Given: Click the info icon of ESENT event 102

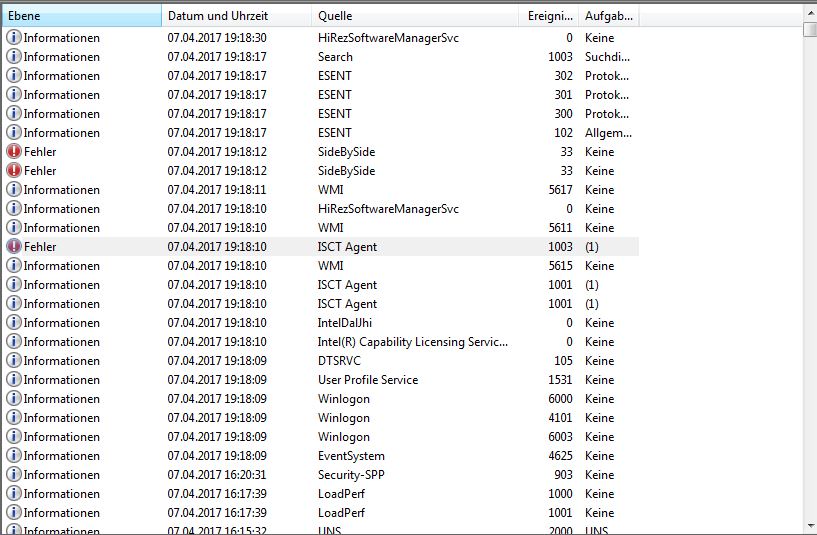Looking at the screenshot, I should [x=14, y=132].
